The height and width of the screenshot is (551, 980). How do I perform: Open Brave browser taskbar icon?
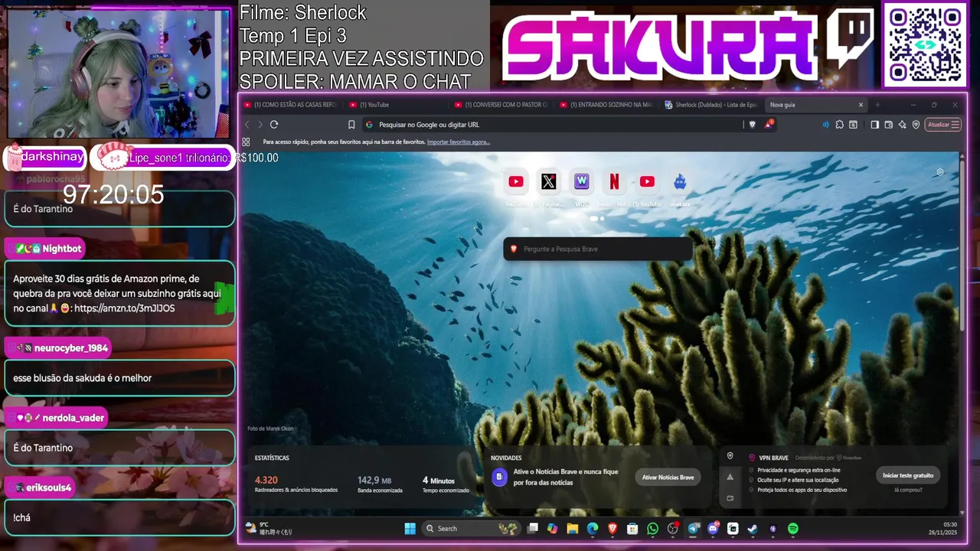click(612, 528)
